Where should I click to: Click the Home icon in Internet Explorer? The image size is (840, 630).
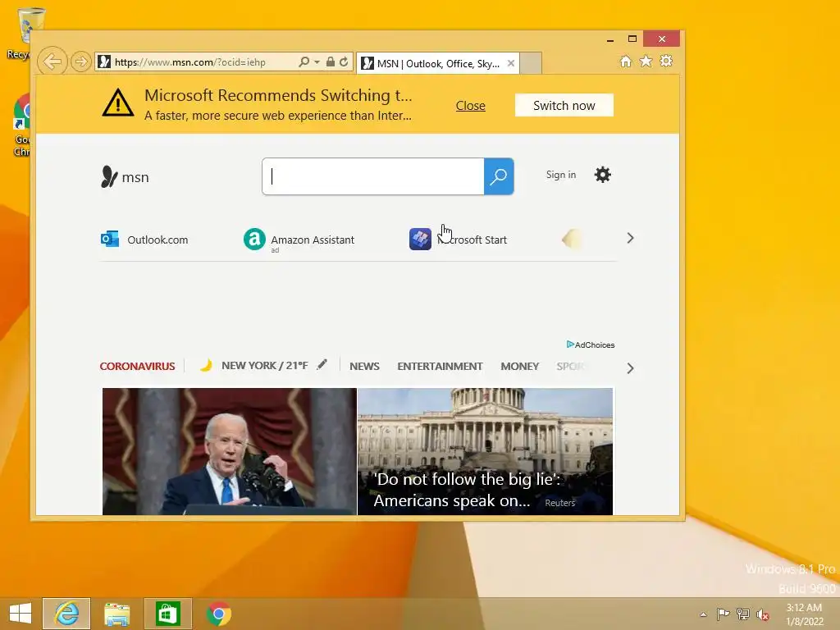(x=626, y=61)
